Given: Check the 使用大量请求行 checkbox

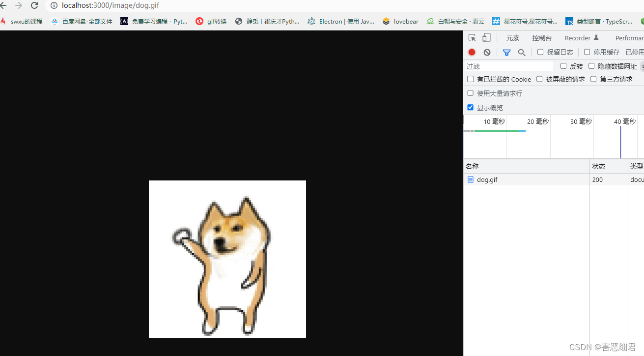Looking at the screenshot, I should click(470, 93).
